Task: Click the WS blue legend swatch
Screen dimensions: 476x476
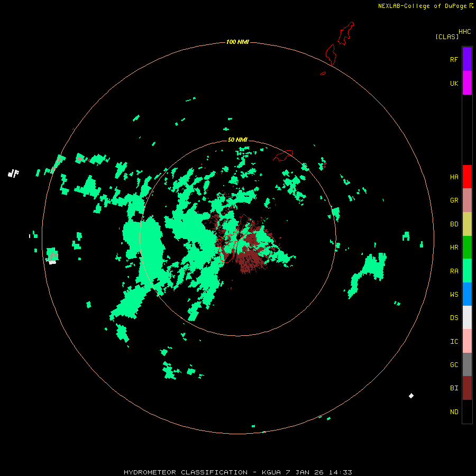Action: (x=467, y=294)
